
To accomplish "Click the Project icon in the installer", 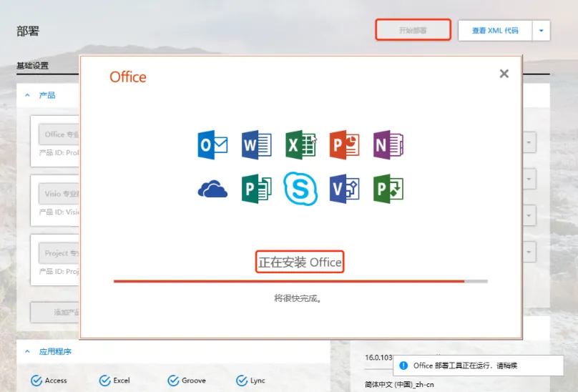I will [x=388, y=189].
